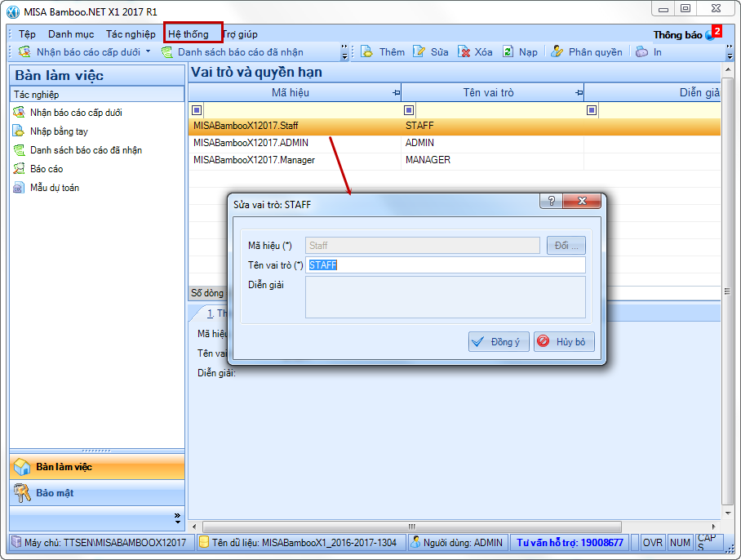Viewport: 741px width, 560px height.
Task: Open the Báo cáo sidebar icon
Action: pos(19,169)
